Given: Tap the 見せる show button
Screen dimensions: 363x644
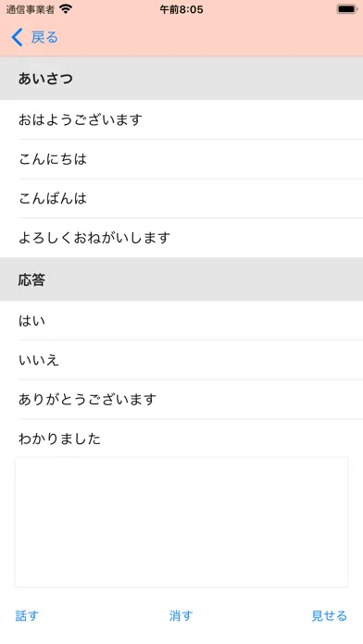Looking at the screenshot, I should [x=330, y=615].
